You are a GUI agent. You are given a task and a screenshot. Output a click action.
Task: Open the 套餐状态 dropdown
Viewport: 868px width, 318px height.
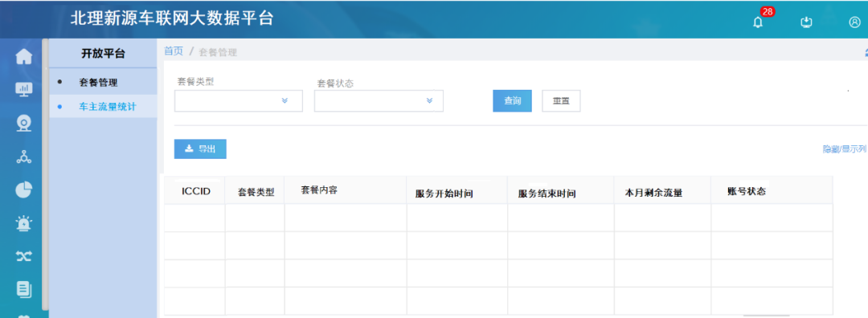click(x=379, y=100)
